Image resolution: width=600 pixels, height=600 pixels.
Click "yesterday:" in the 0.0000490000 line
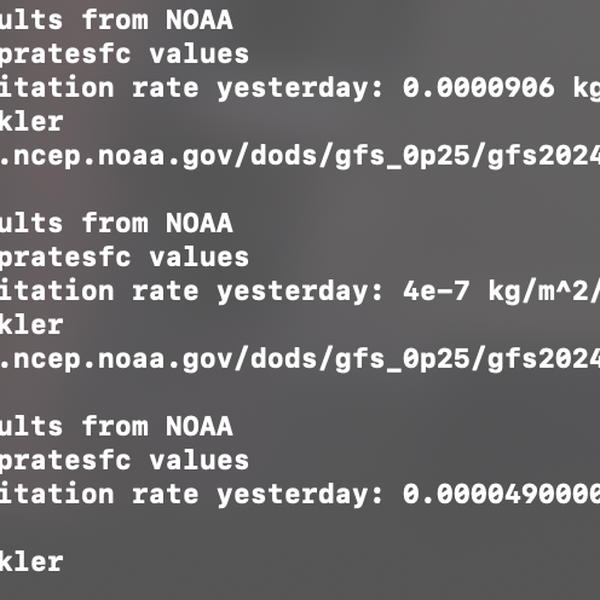(x=300, y=494)
